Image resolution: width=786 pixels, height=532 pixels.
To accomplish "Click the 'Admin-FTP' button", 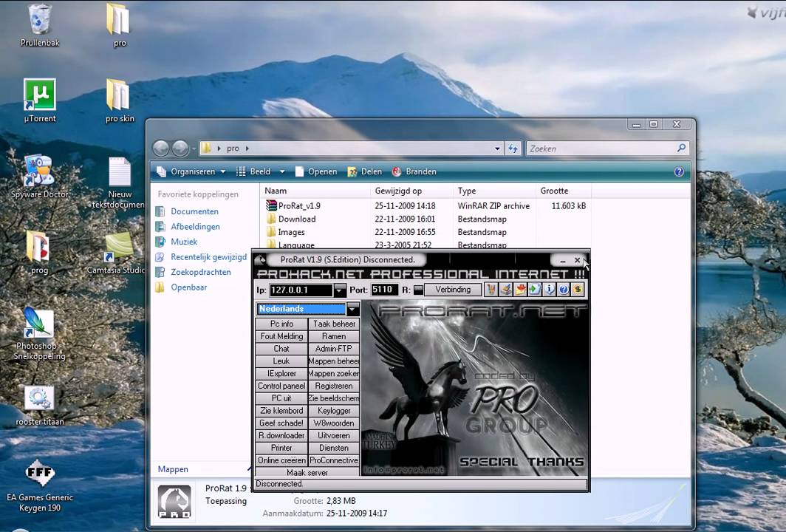I will pos(334,349).
